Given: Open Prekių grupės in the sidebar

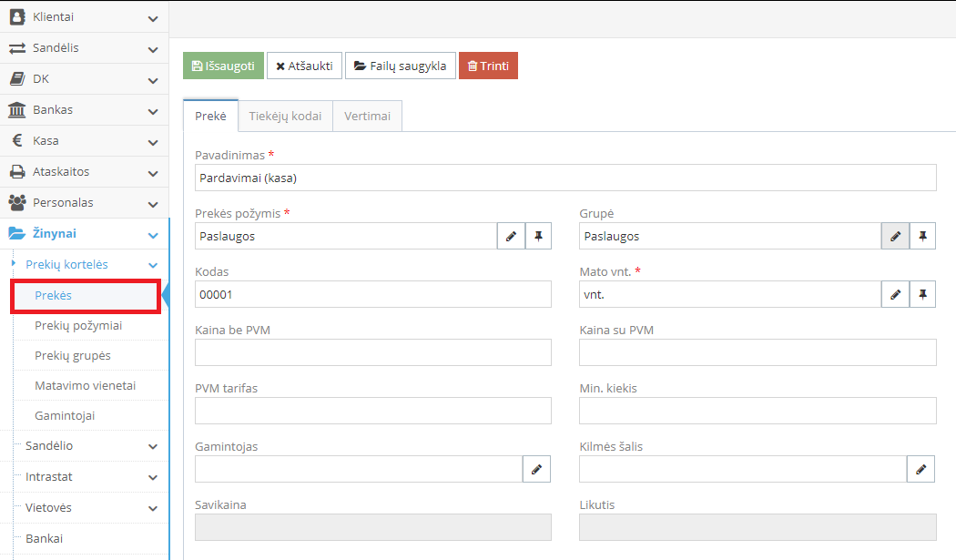Looking at the screenshot, I should click(73, 356).
